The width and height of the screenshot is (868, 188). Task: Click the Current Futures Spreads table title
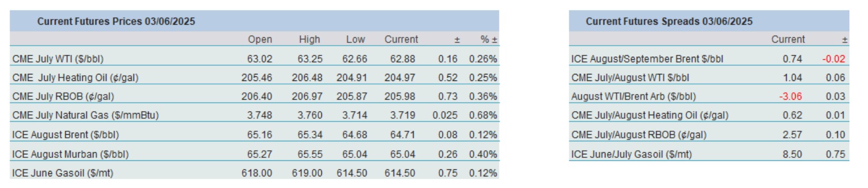tap(669, 22)
